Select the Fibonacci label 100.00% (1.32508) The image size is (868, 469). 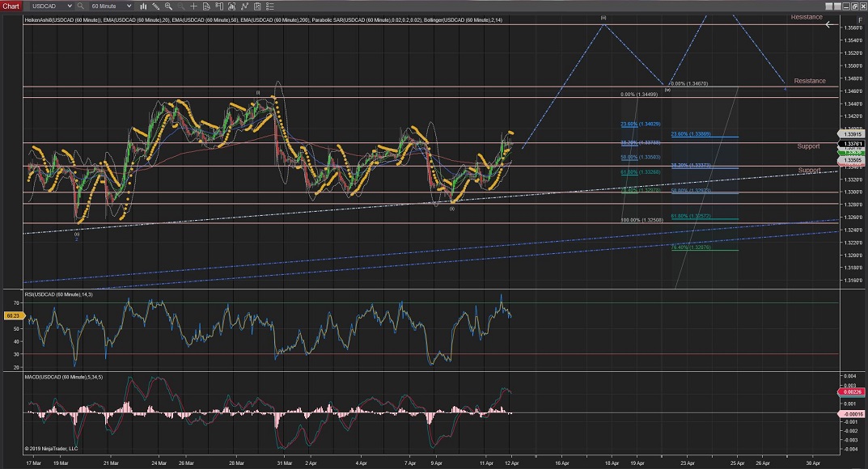[641, 220]
